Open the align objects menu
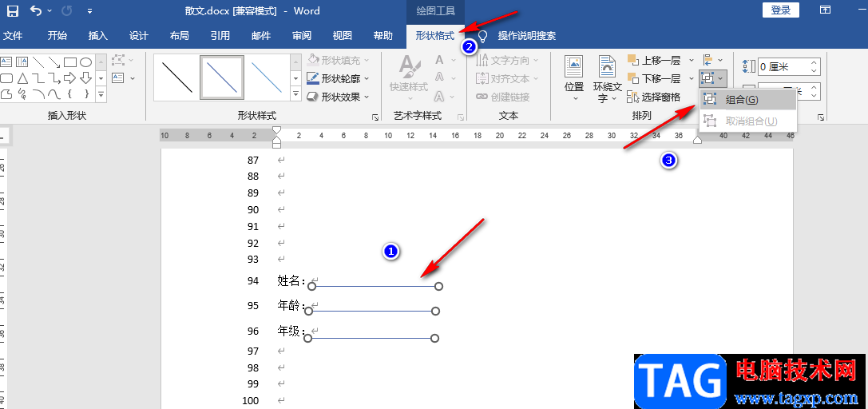 712,61
